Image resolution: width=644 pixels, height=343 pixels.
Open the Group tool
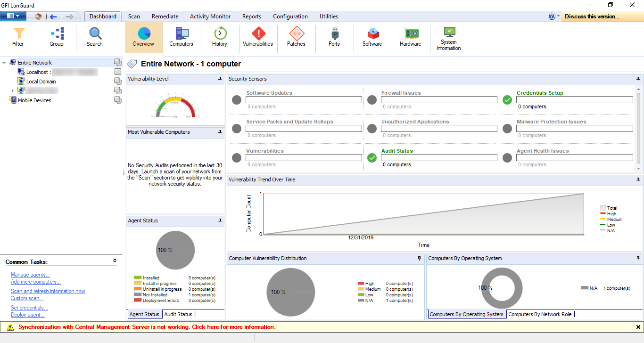click(x=57, y=37)
